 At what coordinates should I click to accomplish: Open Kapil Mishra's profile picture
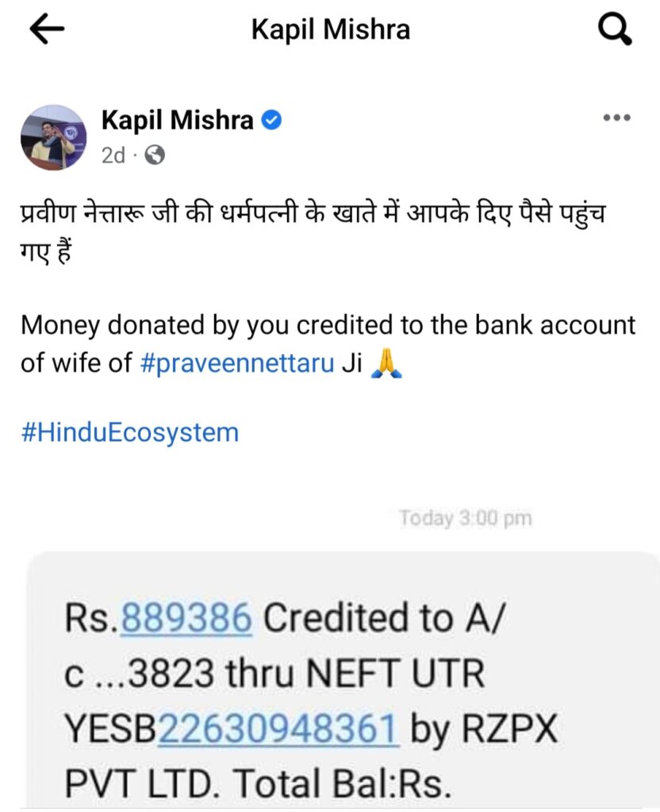pos(53,138)
